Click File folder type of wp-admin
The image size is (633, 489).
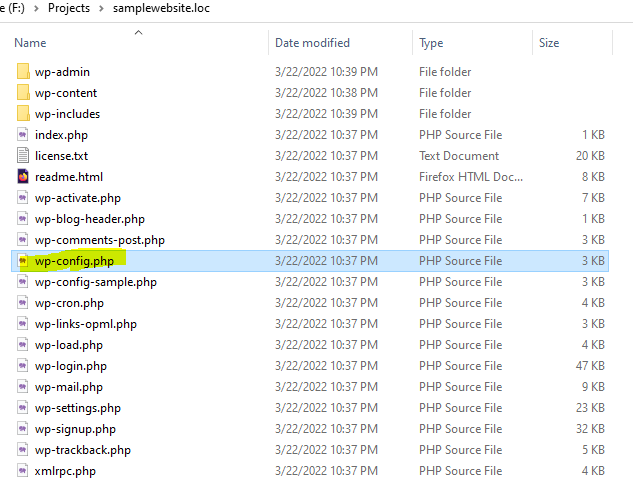(x=445, y=71)
